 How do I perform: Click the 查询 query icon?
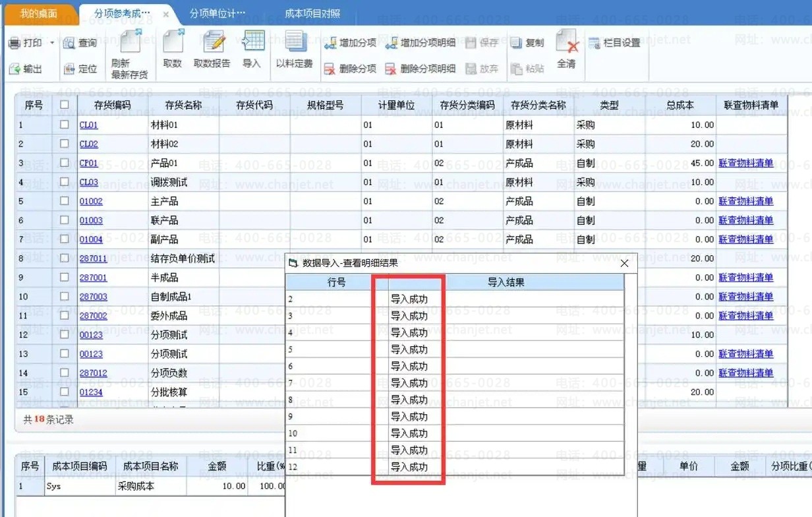80,43
